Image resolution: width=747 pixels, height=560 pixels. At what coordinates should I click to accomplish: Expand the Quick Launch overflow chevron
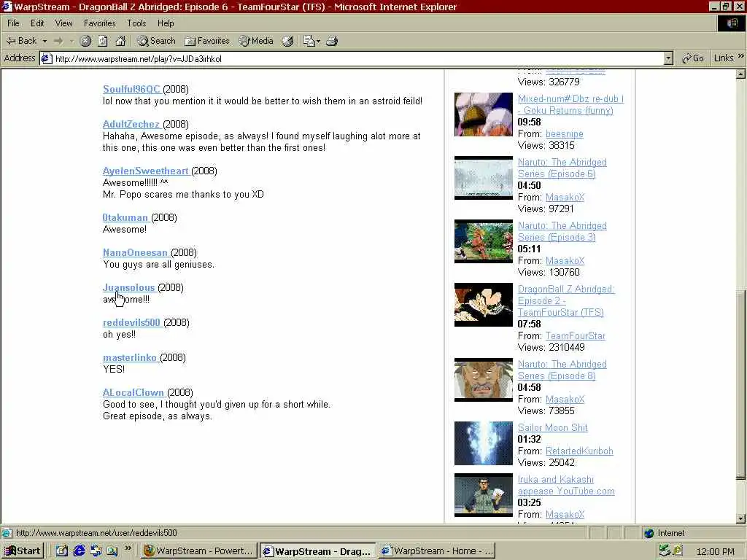click(x=128, y=548)
